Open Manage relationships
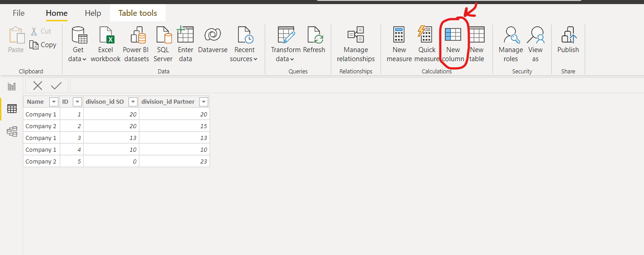This screenshot has height=255, width=644. point(356,44)
